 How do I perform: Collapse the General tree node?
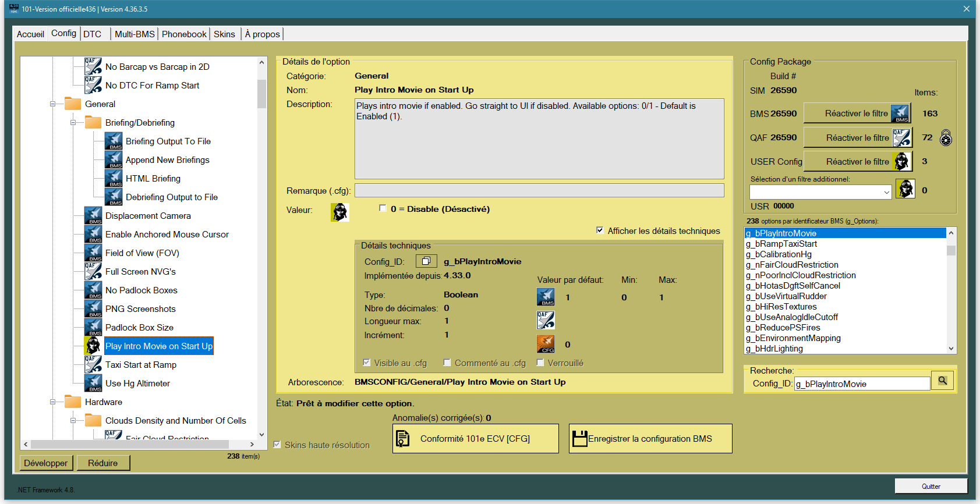pos(52,104)
